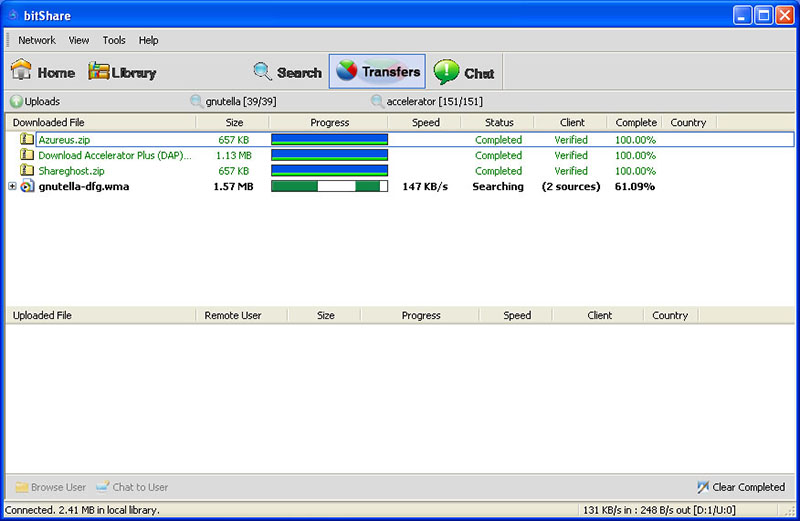Image resolution: width=800 pixels, height=521 pixels.
Task: Click Azureus.zip full progress bar
Action: [x=330, y=139]
